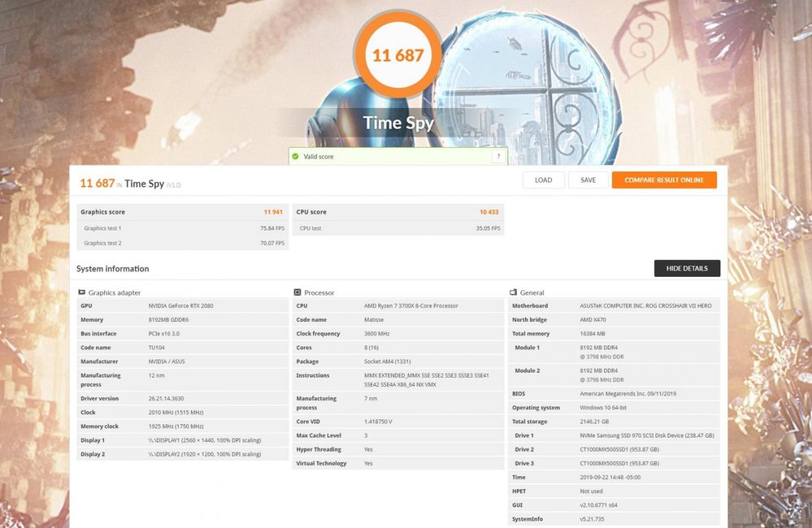Click manufacturer value NVIDIA / ASUS

coord(167,361)
